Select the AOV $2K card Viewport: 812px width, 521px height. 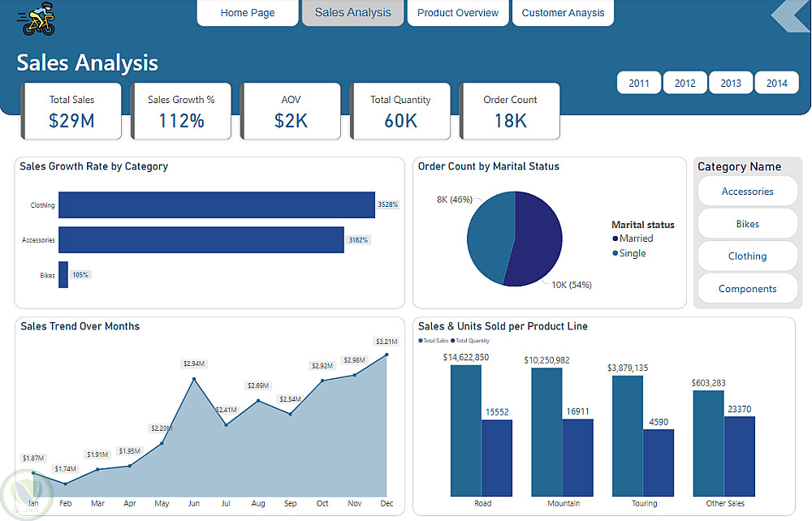291,111
